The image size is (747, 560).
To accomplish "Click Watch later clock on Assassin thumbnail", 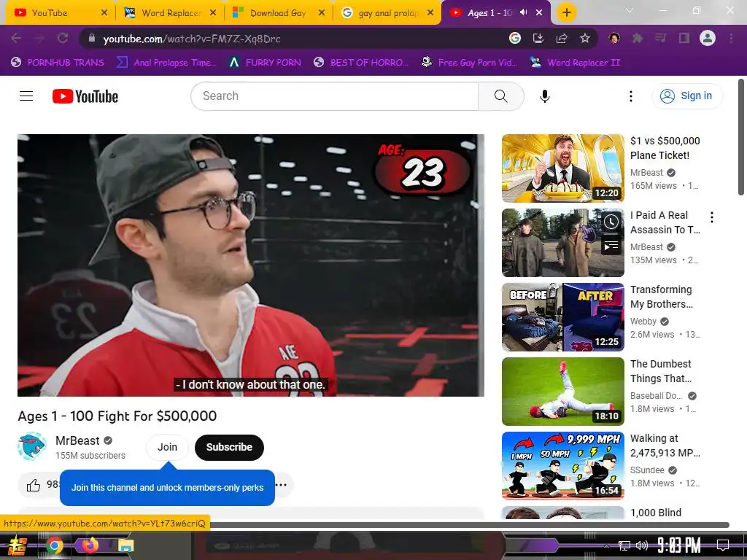I will 611,222.
